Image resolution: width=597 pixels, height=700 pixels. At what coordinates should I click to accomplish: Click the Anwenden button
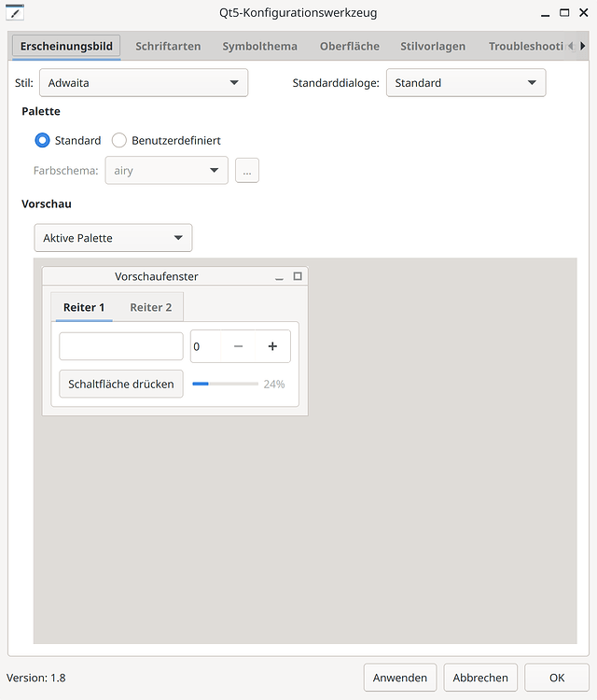[x=400, y=678]
